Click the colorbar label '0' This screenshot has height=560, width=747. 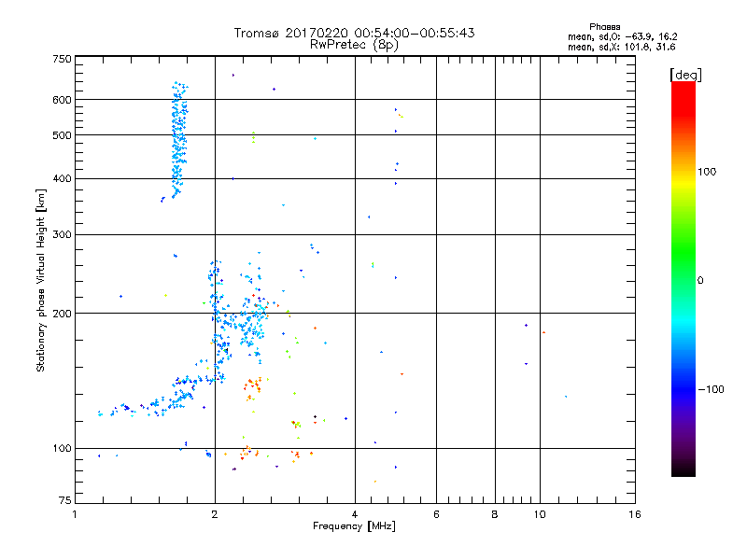click(699, 281)
